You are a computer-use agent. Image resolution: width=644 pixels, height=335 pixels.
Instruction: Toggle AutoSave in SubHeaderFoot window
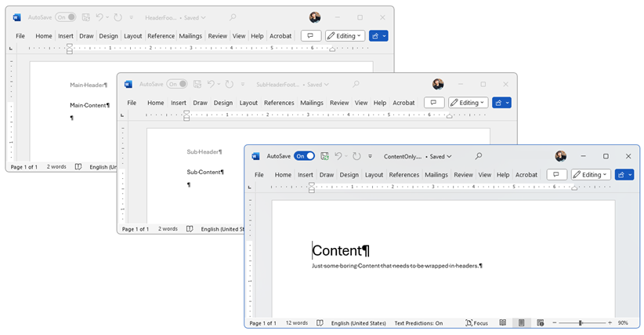pos(177,84)
